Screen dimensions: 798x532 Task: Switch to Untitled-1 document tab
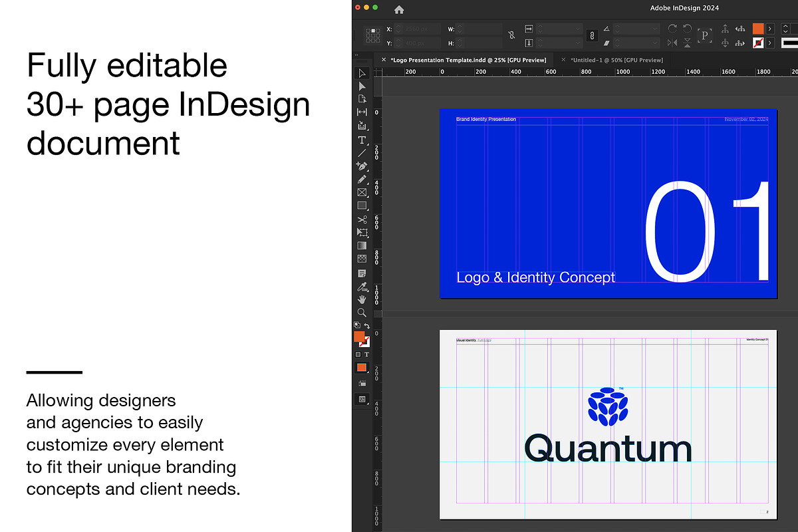(x=616, y=60)
